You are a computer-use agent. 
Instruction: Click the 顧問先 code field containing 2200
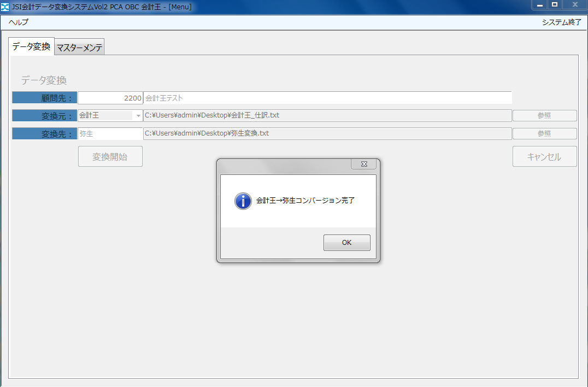110,98
